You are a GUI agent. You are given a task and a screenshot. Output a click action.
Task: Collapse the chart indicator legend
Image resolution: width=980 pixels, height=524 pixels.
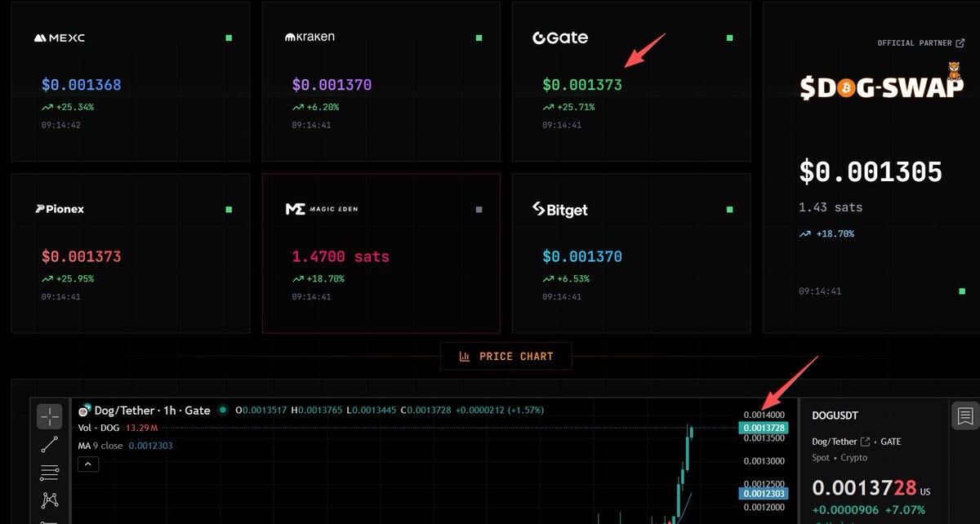click(87, 464)
